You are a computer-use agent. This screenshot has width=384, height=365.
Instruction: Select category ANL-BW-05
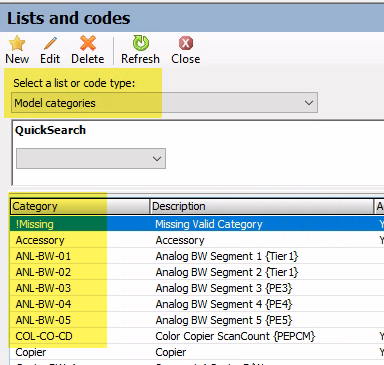tap(43, 320)
